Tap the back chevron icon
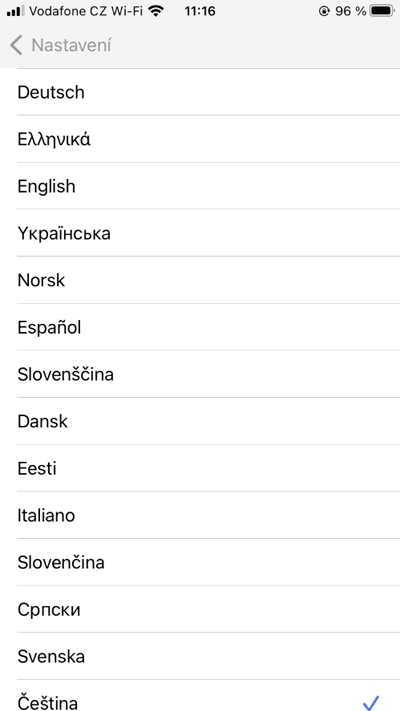Viewport: 400px width, 711px height. (16, 46)
